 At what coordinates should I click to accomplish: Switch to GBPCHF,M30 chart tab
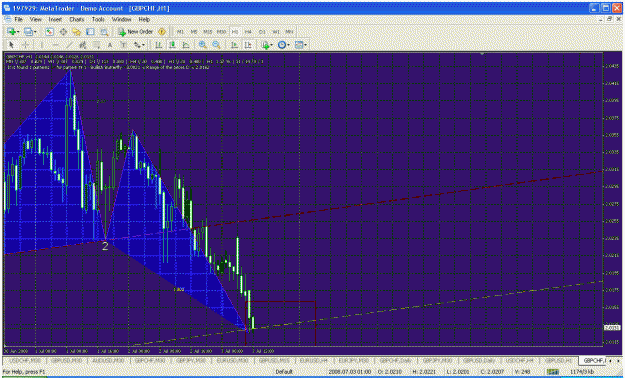[150, 360]
